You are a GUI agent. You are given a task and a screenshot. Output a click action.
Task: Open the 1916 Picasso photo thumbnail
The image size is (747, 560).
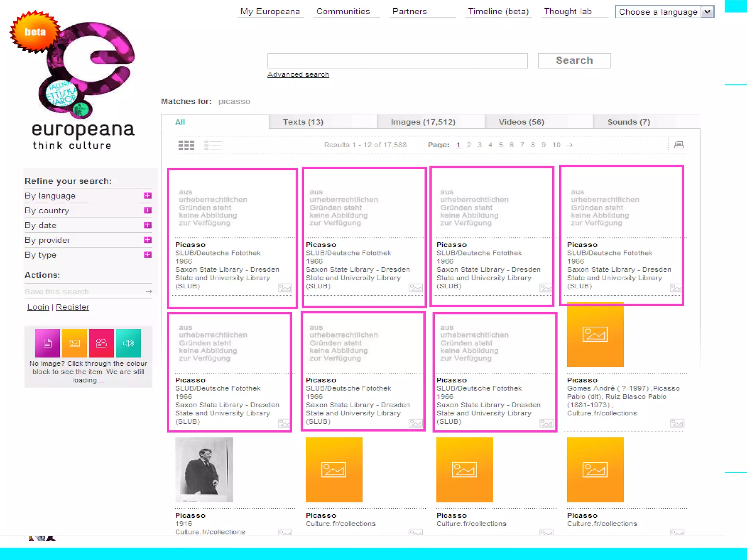click(204, 470)
